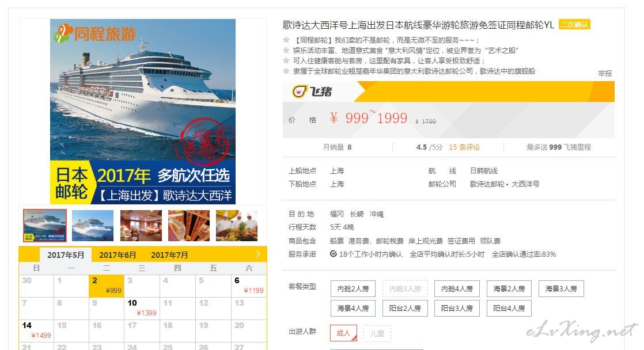The width and height of the screenshot is (644, 350).
Task: Select the 内舱2人房 package option
Action: [353, 289]
